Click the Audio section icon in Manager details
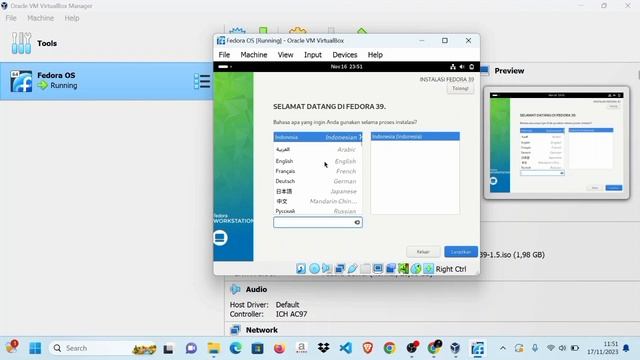Viewport: 640px width, 360px height. [236, 289]
